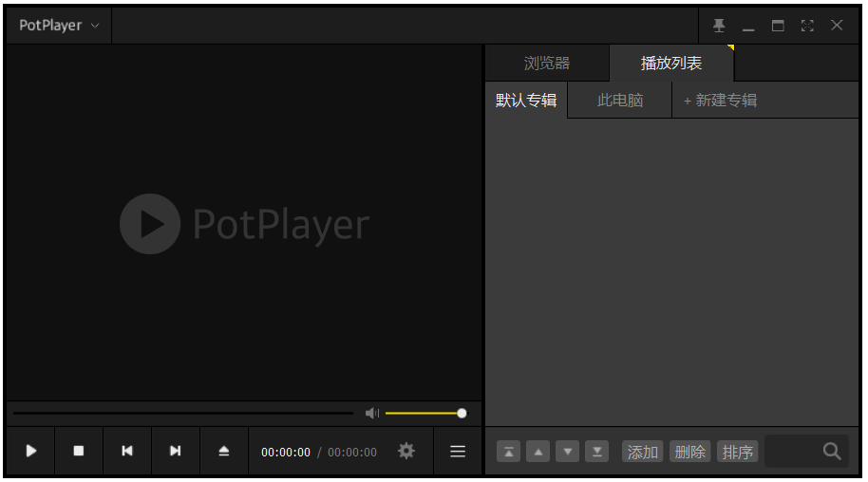Screen dimensions: 868x482
Task: Skip to the previous track
Action: (127, 451)
